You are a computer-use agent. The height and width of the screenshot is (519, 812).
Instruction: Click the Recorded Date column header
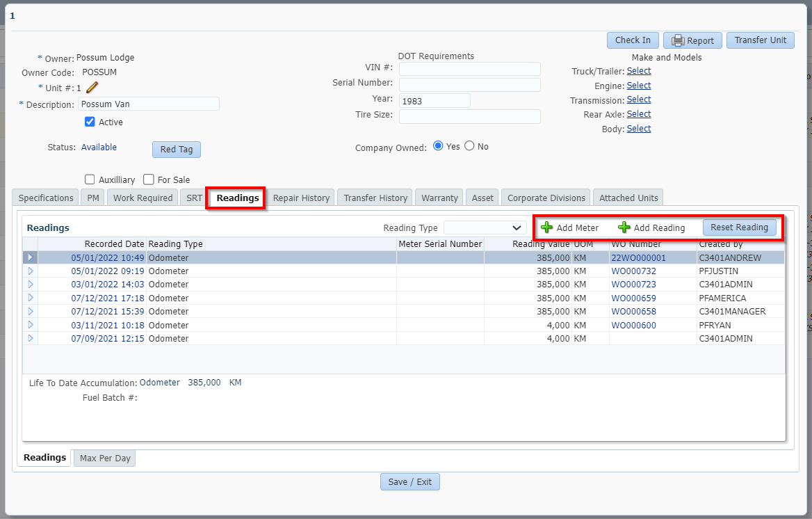point(115,243)
